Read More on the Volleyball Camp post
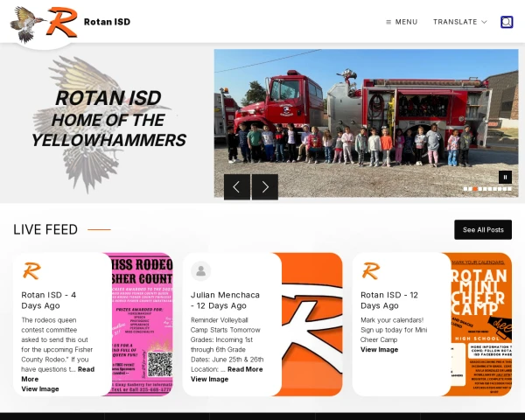Viewport: 525px width, 420px height. [245, 369]
